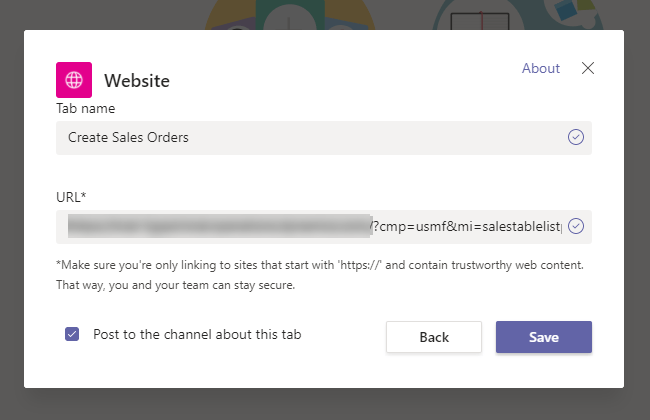Click the pink Website globe icon
The height and width of the screenshot is (420, 650).
point(74,80)
